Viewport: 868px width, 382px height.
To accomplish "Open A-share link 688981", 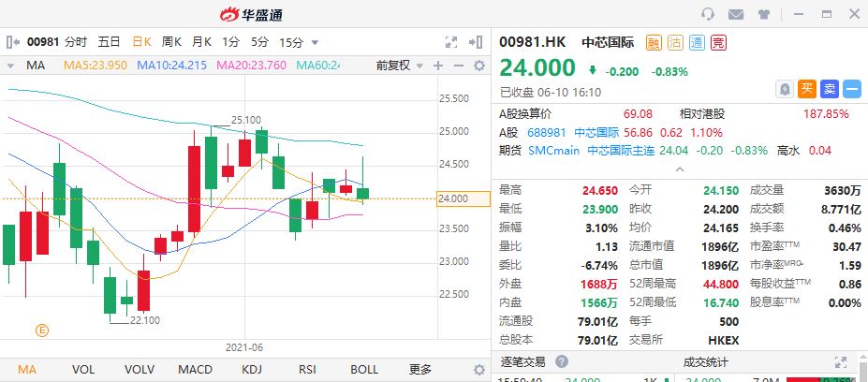I will pyautogui.click(x=547, y=133).
